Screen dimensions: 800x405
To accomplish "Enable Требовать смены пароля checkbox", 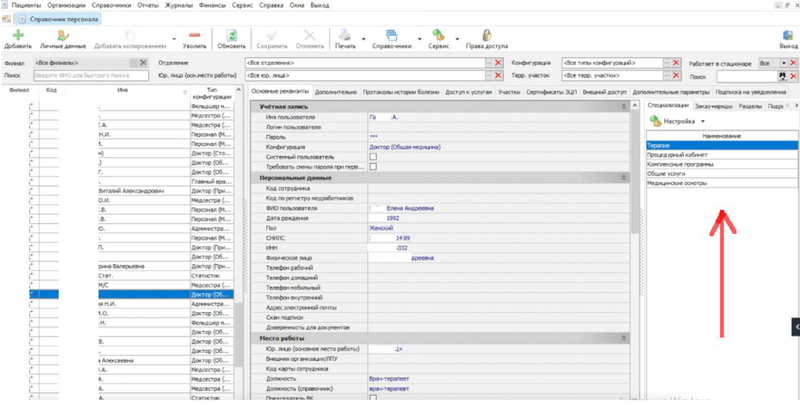I will tap(373, 167).
